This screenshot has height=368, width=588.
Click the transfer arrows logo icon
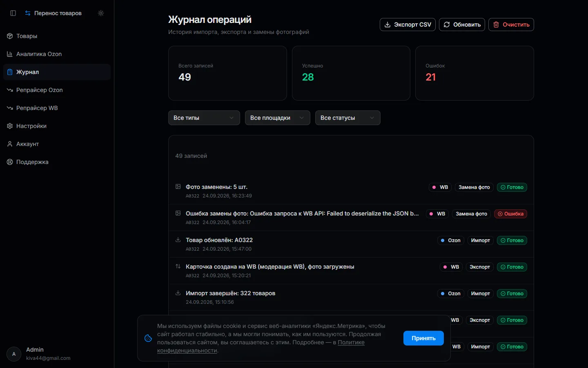pyautogui.click(x=28, y=13)
